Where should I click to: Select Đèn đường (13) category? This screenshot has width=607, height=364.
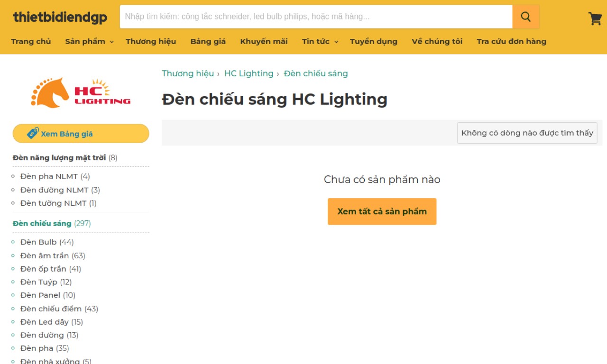(x=49, y=335)
